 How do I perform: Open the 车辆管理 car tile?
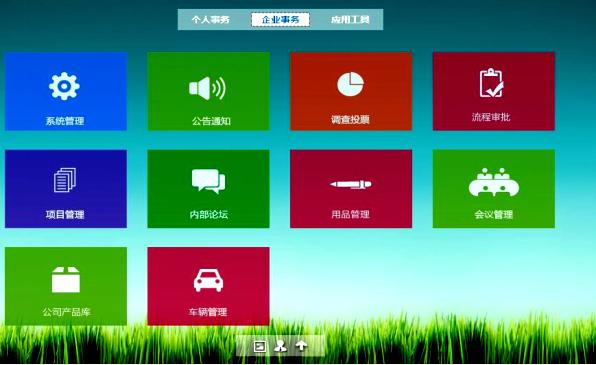208,286
